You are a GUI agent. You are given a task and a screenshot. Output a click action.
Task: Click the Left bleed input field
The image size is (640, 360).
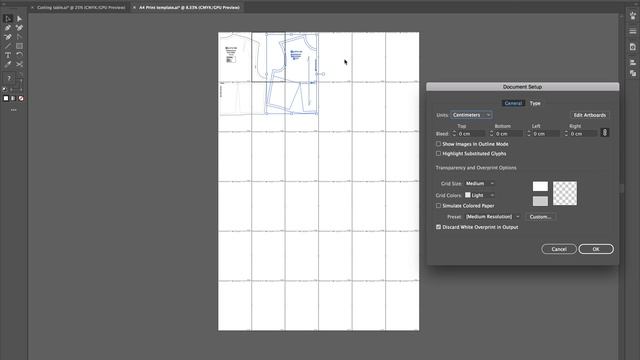[x=546, y=133]
